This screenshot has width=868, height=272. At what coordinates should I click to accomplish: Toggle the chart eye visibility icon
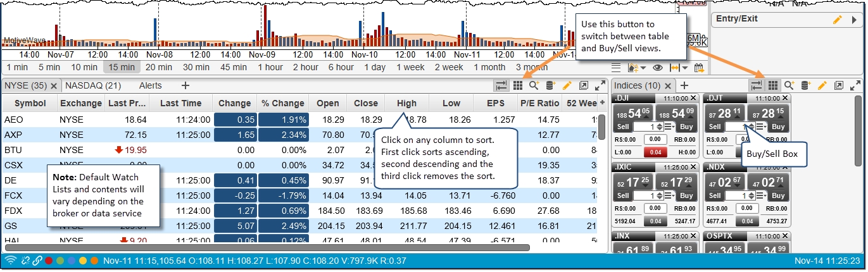(x=658, y=68)
